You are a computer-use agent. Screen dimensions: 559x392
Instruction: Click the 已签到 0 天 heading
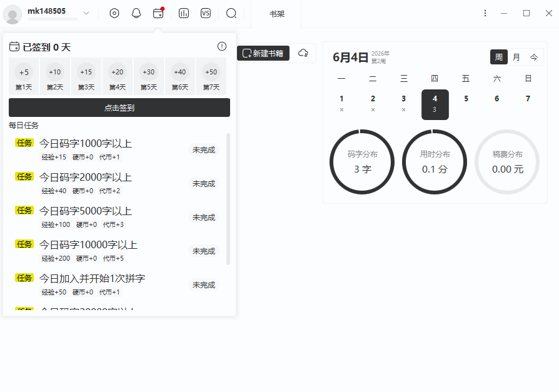(46, 47)
